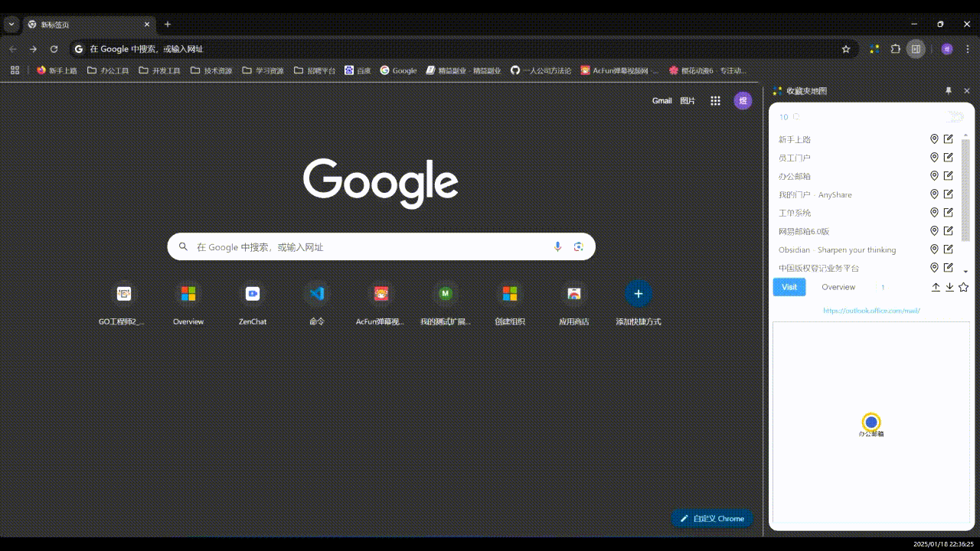Image resolution: width=980 pixels, height=551 pixels.
Task: Open the 命令 VS Code shortcut
Action: coord(317,304)
